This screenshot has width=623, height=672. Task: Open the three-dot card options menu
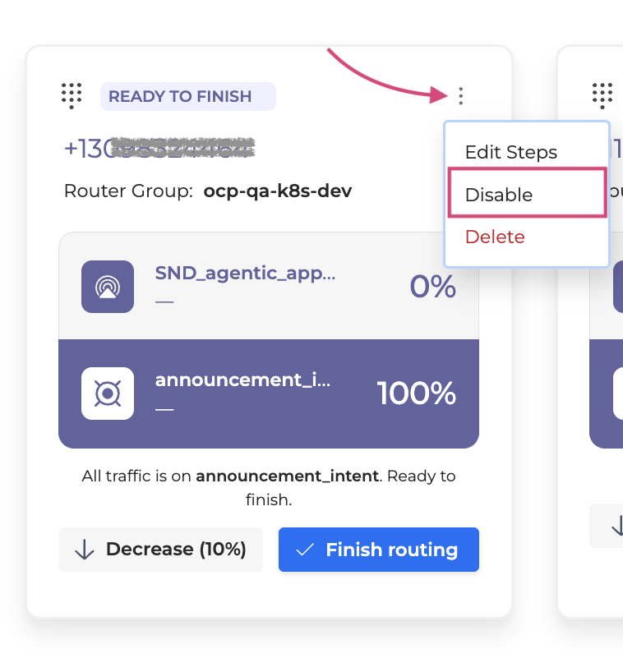(461, 96)
